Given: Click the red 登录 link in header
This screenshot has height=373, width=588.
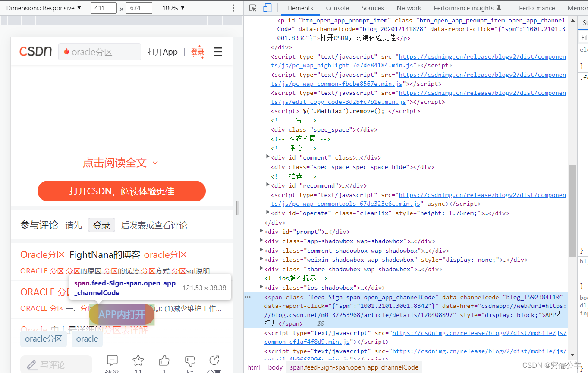Looking at the screenshot, I should pos(198,52).
